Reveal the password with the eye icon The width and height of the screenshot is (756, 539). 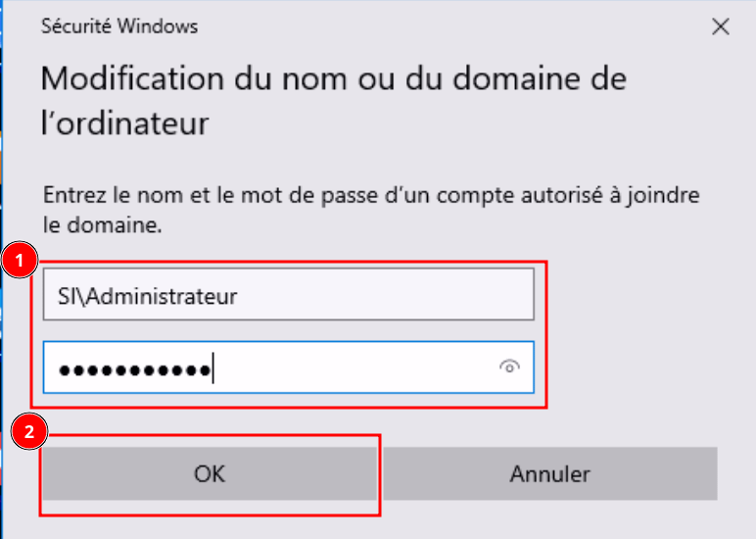(x=508, y=367)
